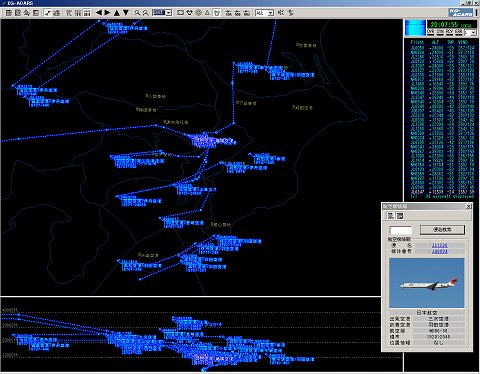Click the heart-shaped icon in toolbar
Viewport: 480px width, 374px height.
tap(189, 13)
